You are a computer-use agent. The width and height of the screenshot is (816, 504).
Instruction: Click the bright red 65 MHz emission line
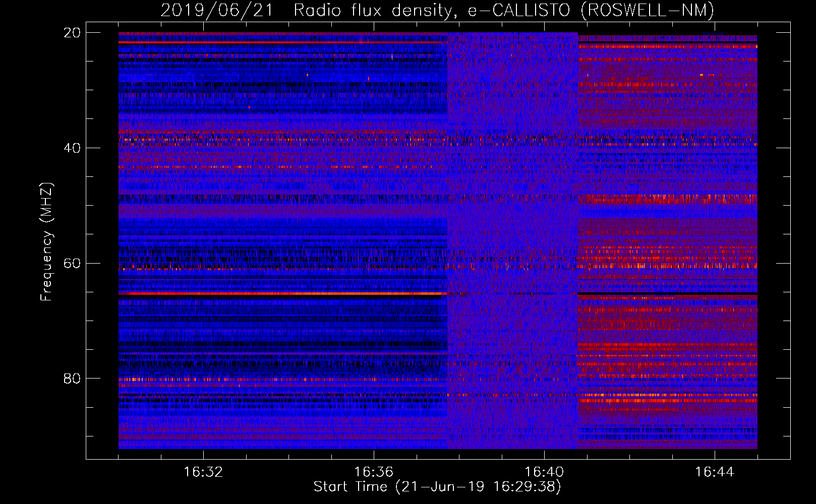point(283,293)
